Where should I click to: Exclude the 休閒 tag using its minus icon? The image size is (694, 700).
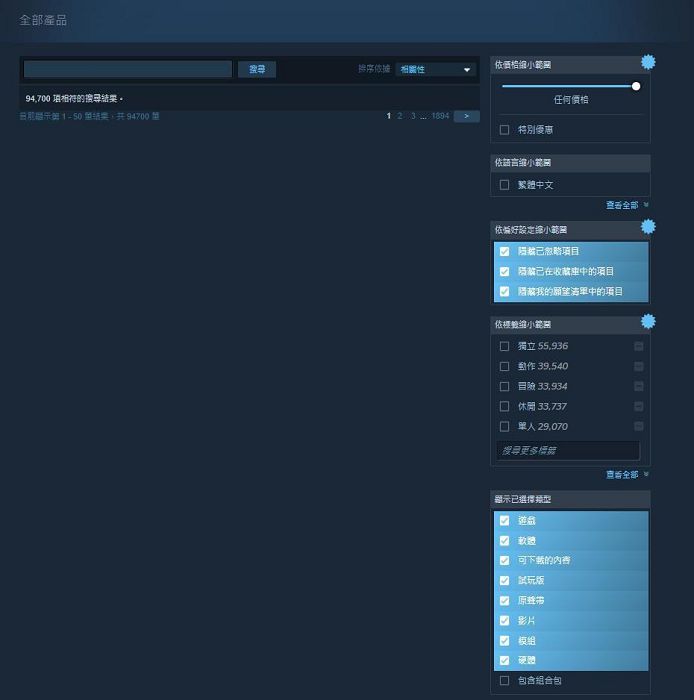click(x=639, y=406)
